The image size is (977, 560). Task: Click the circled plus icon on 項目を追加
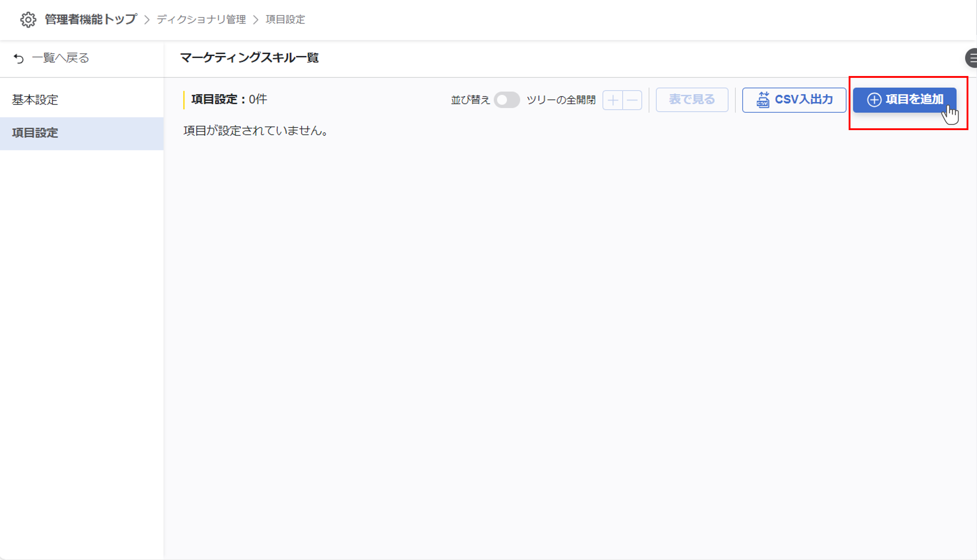[x=874, y=100]
